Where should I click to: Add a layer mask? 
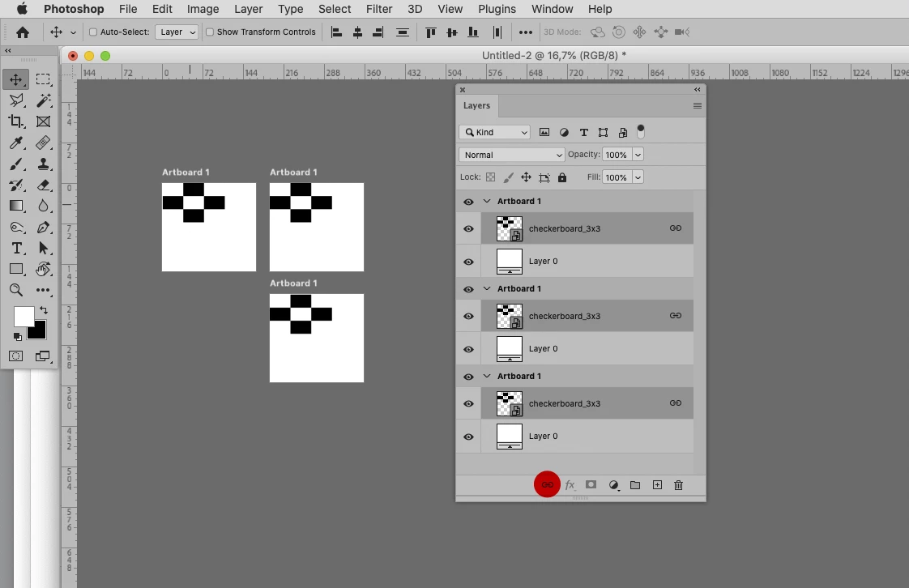(591, 484)
